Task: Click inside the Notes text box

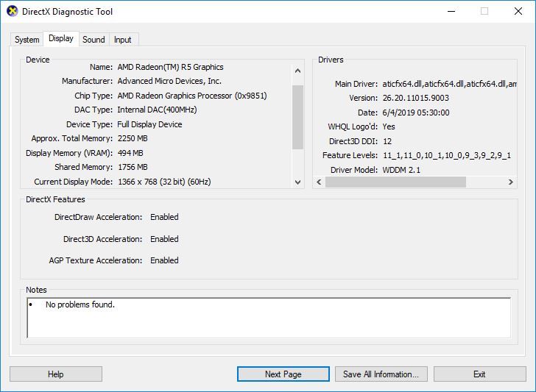Action: (x=269, y=318)
